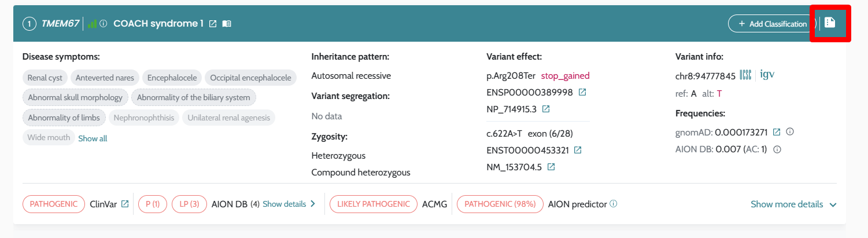
Task: Open ClinVar external link icon
Action: point(125,204)
